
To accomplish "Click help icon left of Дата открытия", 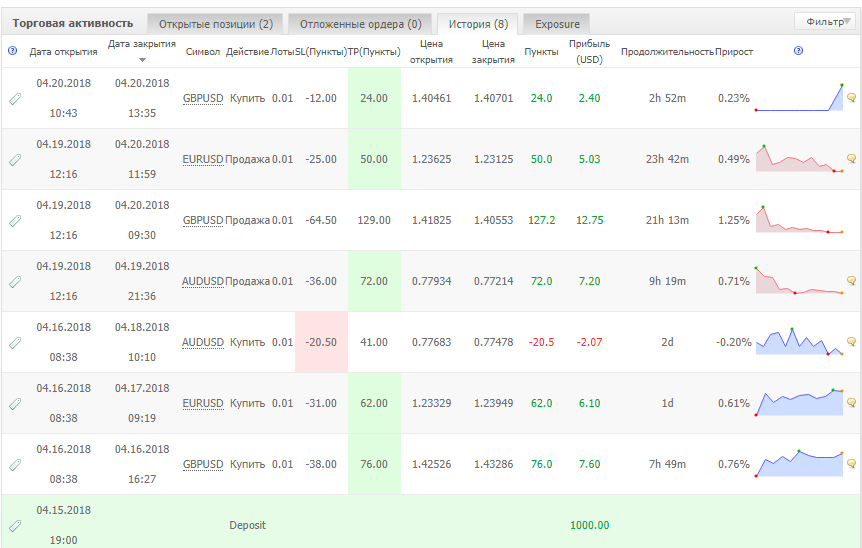I will coord(13,51).
